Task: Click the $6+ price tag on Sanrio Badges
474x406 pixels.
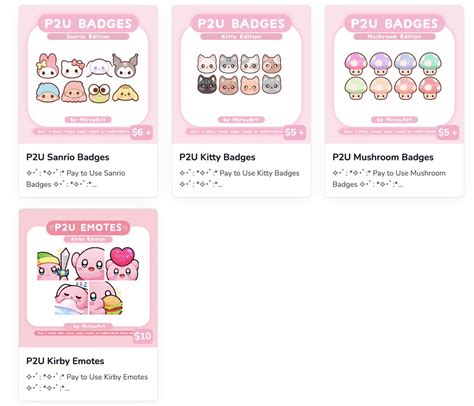Action: tap(141, 132)
